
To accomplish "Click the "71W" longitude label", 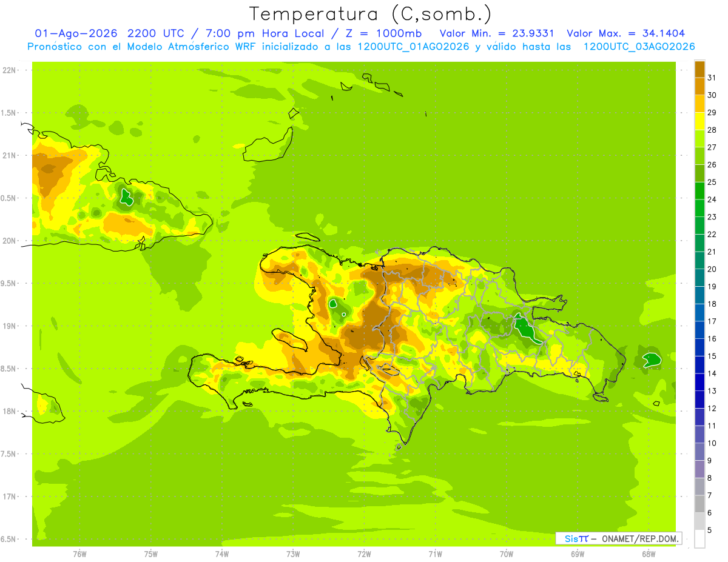I will click(x=435, y=554).
